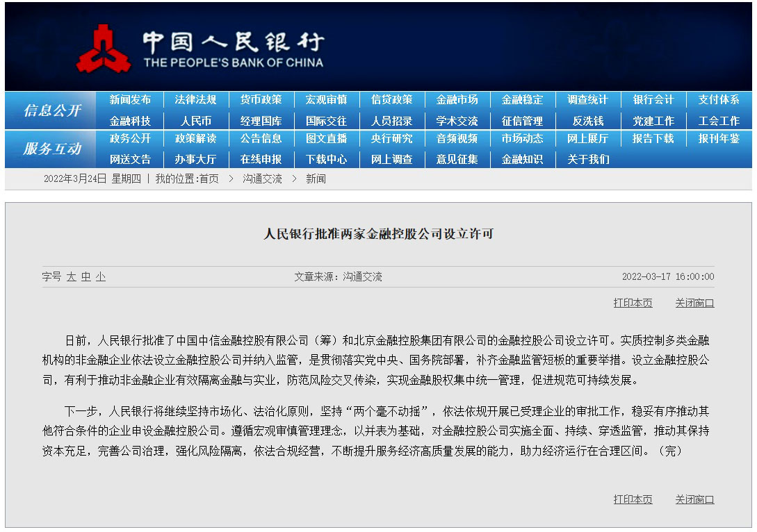Select 支付体系 in the navigation bar
Image resolution: width=757 pixels, height=532 pixels.
click(719, 100)
